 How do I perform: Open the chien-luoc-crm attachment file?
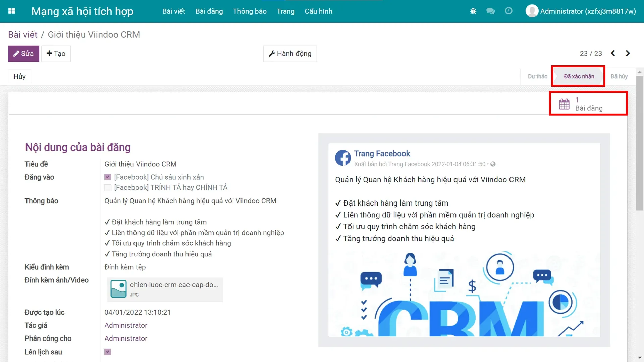click(165, 289)
